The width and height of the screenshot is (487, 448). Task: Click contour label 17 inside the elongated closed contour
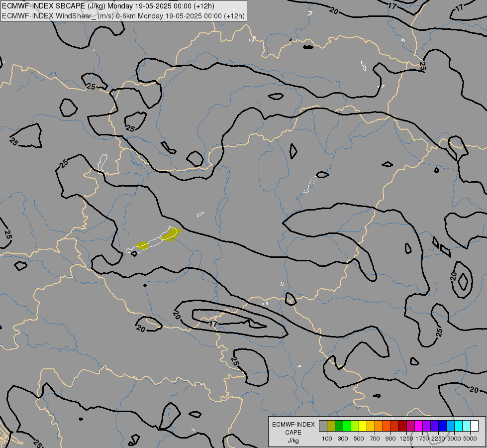pos(213,324)
